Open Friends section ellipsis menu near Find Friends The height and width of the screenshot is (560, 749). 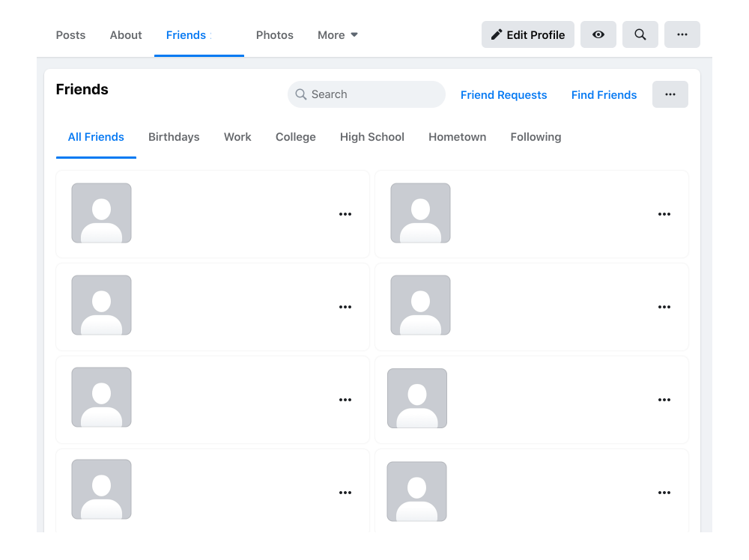click(x=670, y=94)
